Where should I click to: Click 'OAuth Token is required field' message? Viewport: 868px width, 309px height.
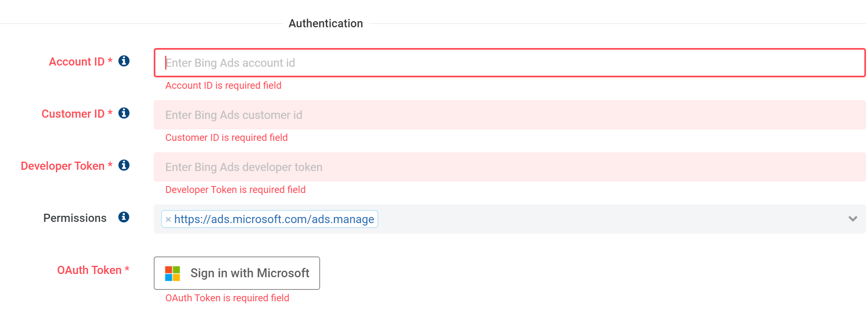(227, 298)
